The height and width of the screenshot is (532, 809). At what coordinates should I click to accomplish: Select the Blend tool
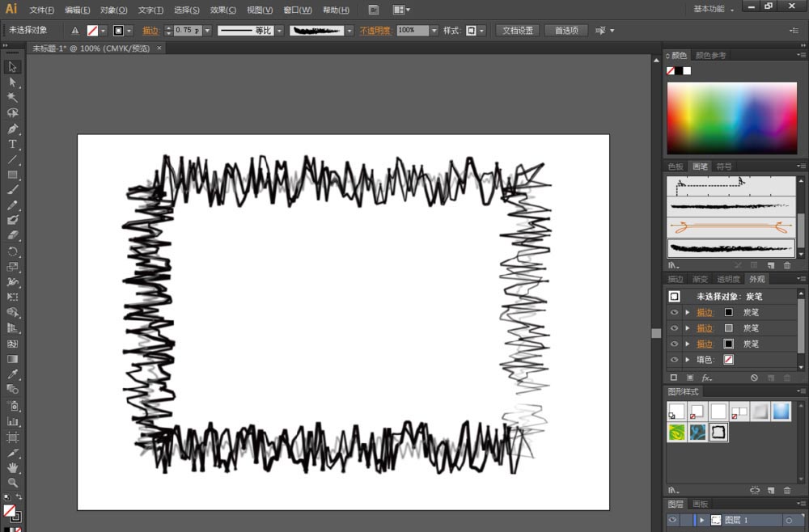[12, 389]
